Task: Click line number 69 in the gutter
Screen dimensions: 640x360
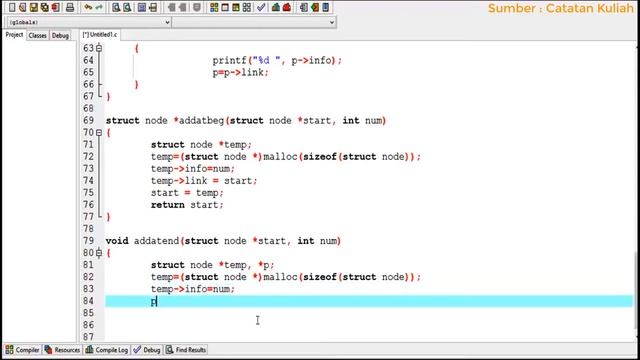Action: coord(88,120)
